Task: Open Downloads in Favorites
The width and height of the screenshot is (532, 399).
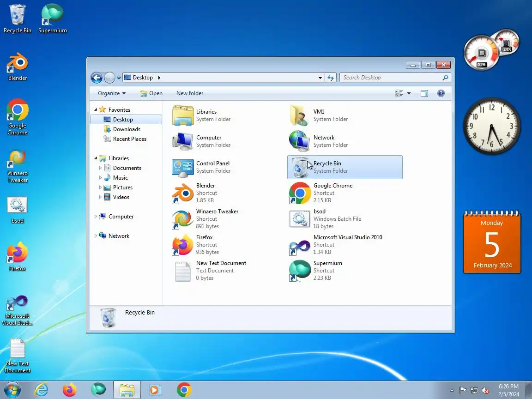Action: click(127, 129)
